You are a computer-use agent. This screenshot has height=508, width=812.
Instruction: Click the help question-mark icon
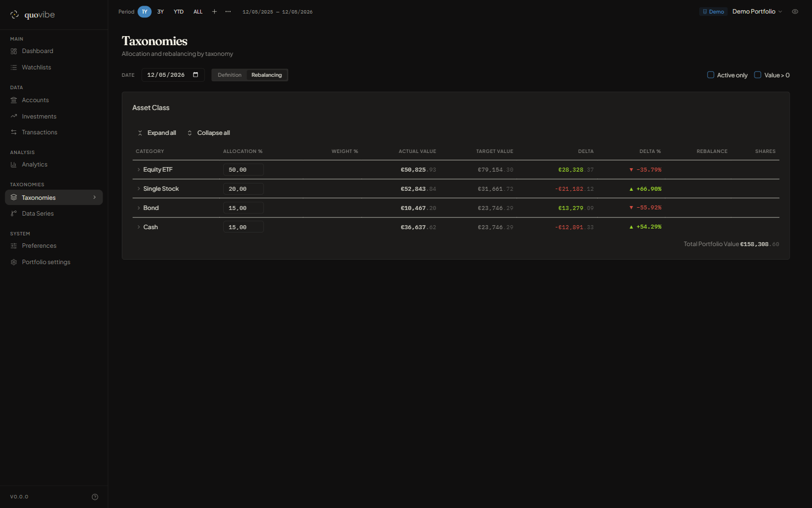[x=95, y=497]
